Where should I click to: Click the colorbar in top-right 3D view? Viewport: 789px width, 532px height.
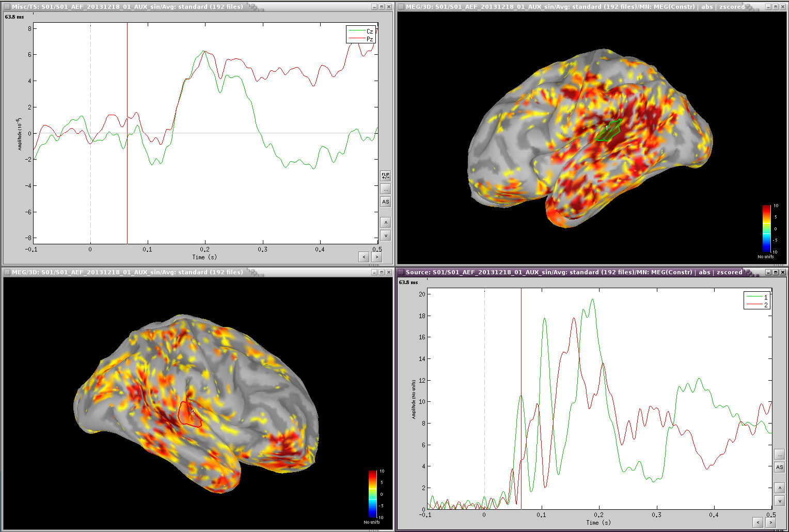point(766,228)
